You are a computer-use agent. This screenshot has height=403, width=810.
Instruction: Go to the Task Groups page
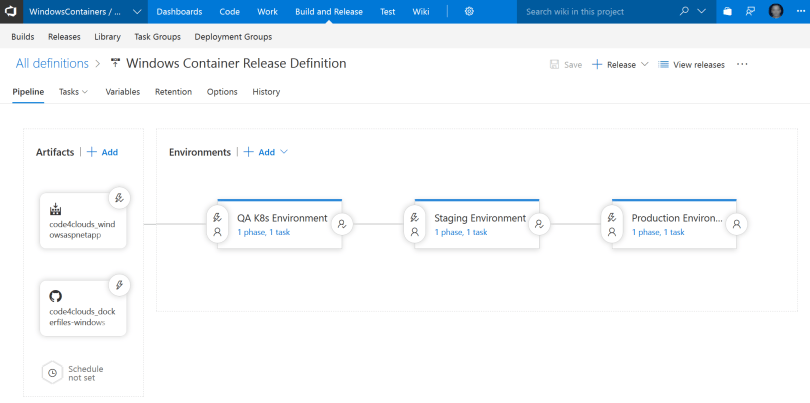click(x=158, y=37)
